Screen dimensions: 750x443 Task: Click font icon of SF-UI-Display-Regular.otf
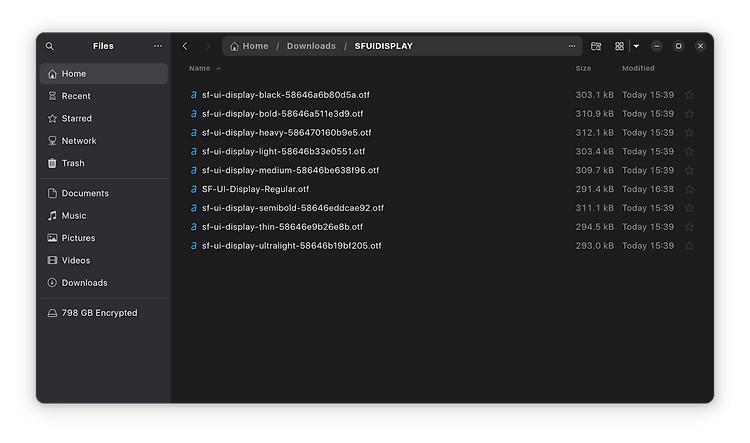click(x=193, y=189)
